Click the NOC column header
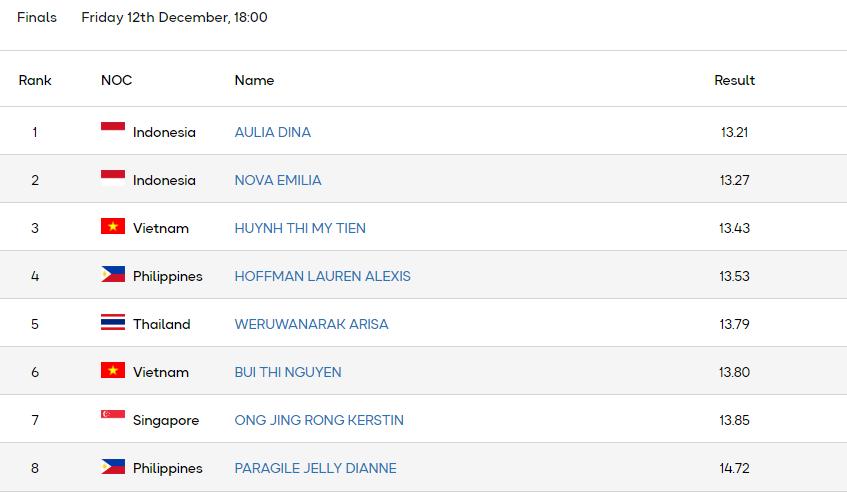Image resolution: width=847 pixels, height=492 pixels. click(116, 80)
